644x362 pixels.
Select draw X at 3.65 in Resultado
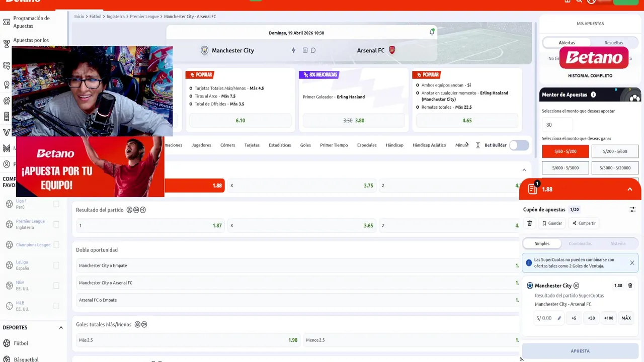[x=302, y=226]
